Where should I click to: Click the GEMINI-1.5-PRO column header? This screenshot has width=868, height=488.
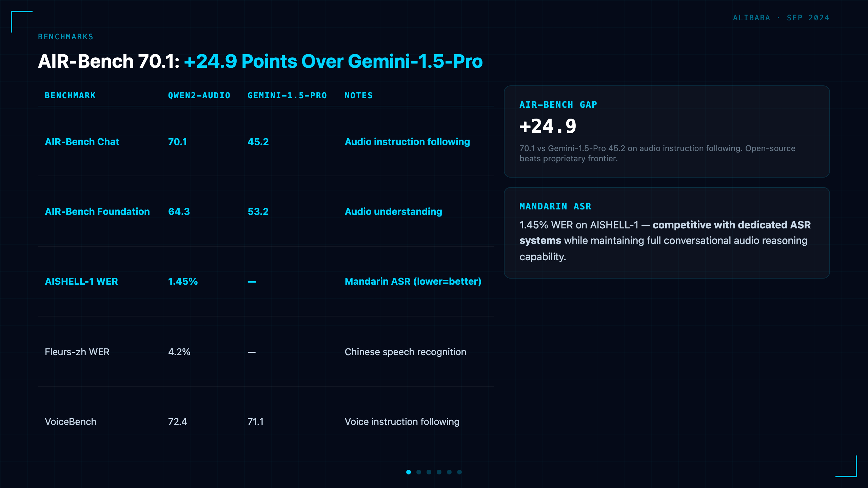tap(287, 96)
